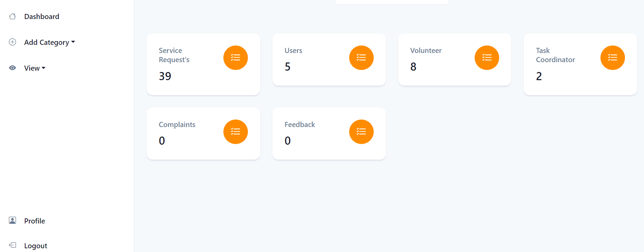Click the Feedback orange list icon
The height and width of the screenshot is (252, 644).
(x=361, y=132)
